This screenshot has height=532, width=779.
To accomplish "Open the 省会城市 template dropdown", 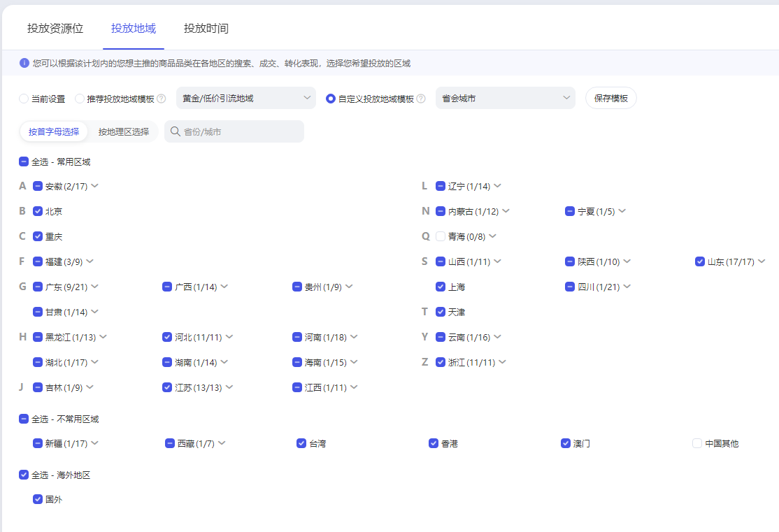I will [505, 99].
